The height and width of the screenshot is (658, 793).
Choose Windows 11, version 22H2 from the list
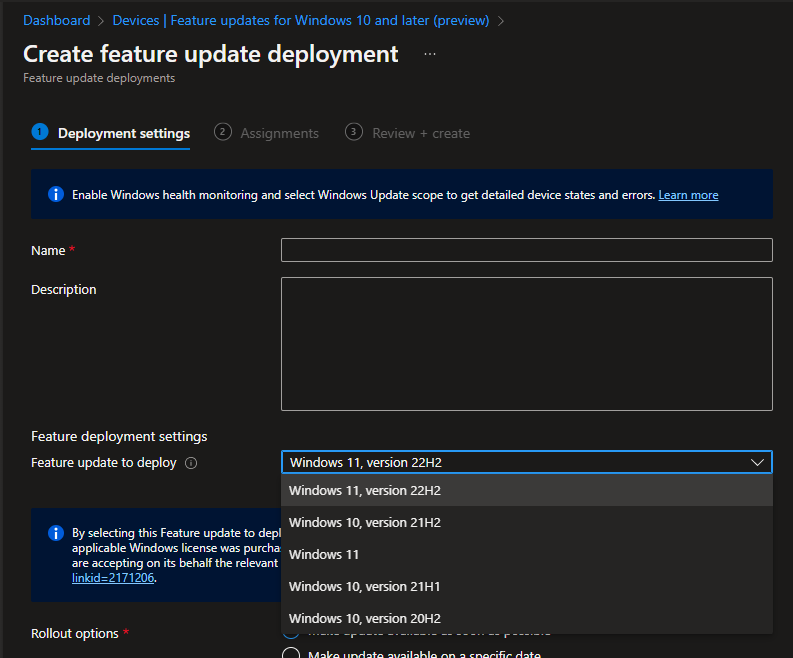365,490
